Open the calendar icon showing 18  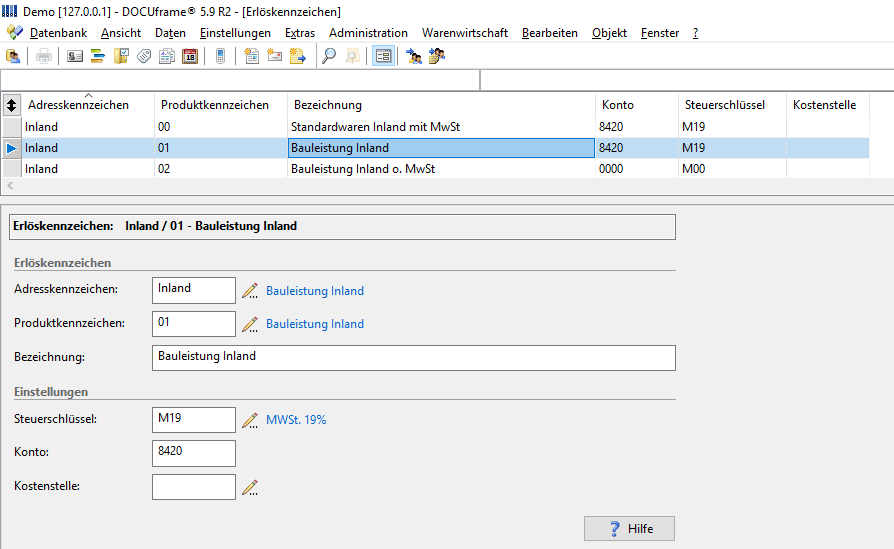tap(190, 56)
